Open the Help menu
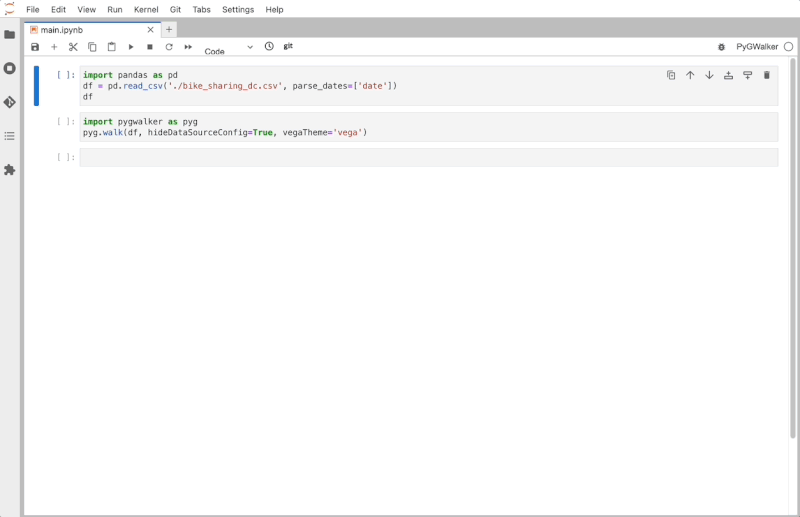This screenshot has width=800, height=517. [274, 9]
